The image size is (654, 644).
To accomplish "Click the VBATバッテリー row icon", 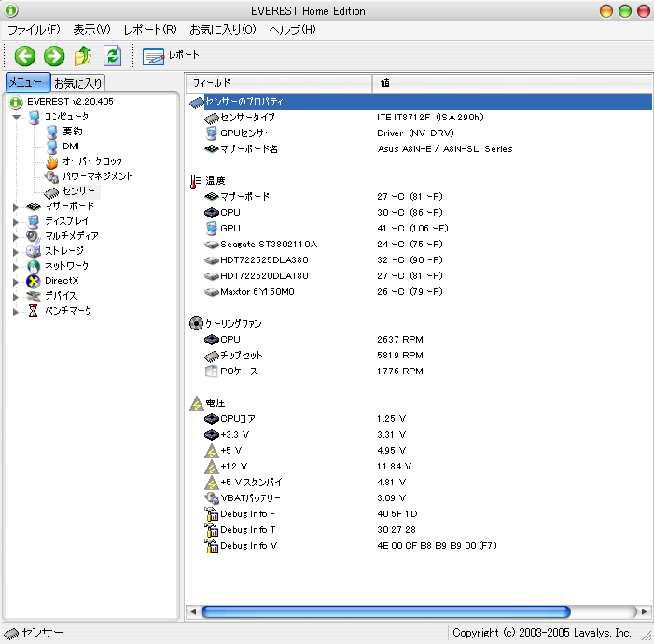I will pyautogui.click(x=212, y=497).
